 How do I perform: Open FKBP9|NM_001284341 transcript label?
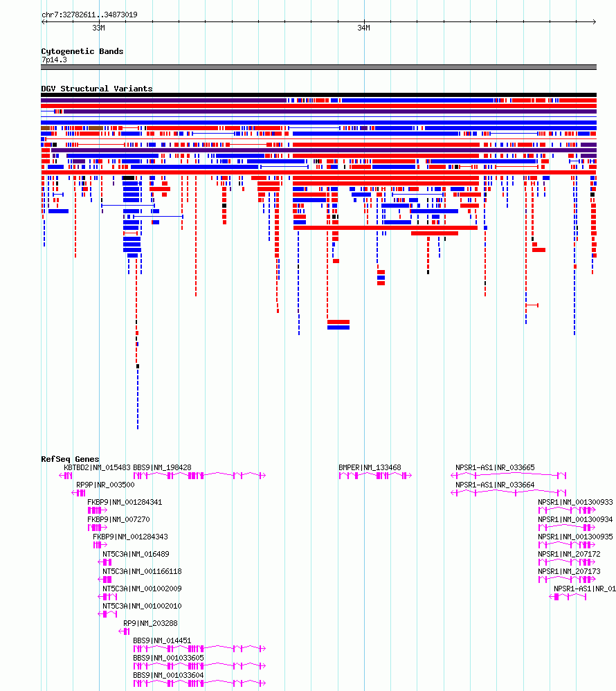click(125, 502)
